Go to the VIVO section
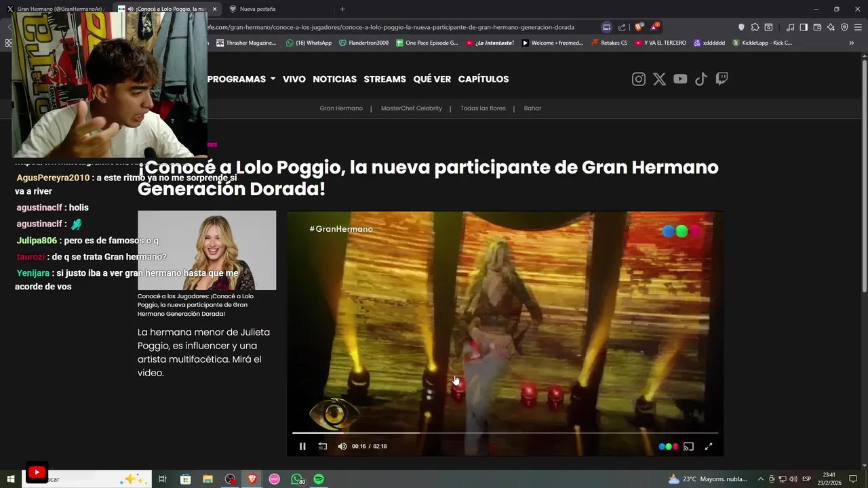The height and width of the screenshot is (488, 868). coord(294,79)
